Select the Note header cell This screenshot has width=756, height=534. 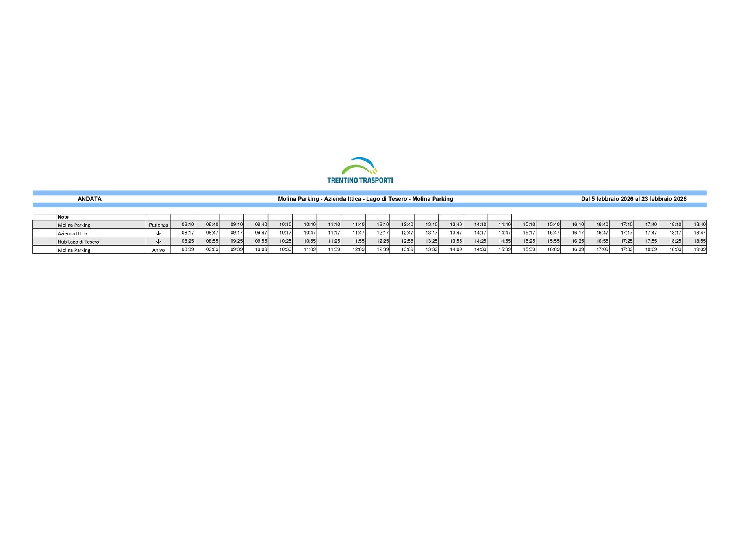pyautogui.click(x=63, y=217)
